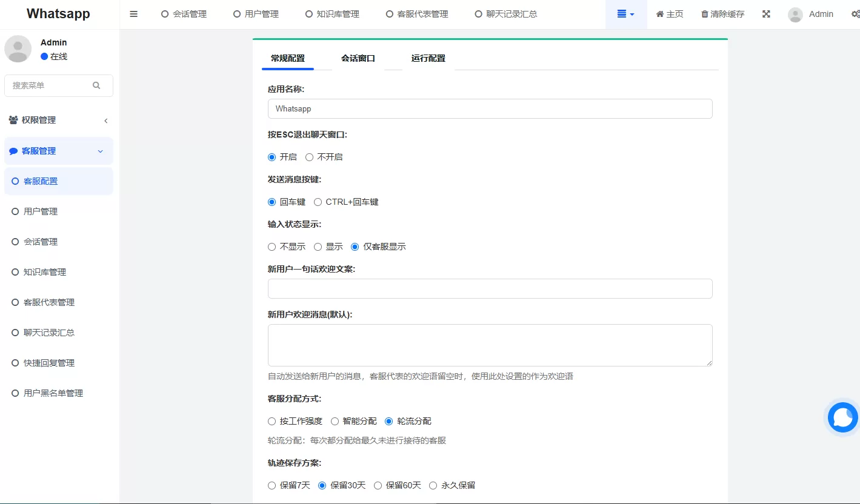Open the settings gears icon at top right
This screenshot has height=504, width=860.
tap(855, 14)
